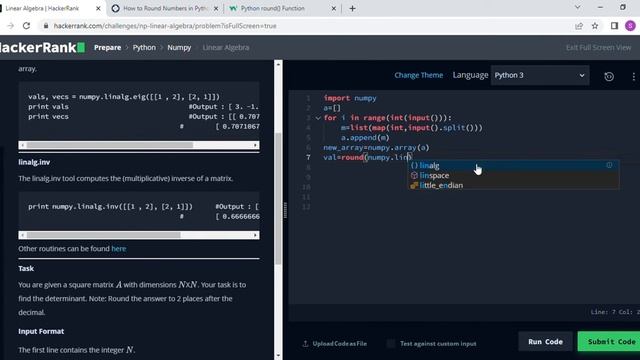Click left arrow of linalg.inv code scrollbar
Image resolution: width=640 pixels, height=360 pixels.
pos(22,235)
